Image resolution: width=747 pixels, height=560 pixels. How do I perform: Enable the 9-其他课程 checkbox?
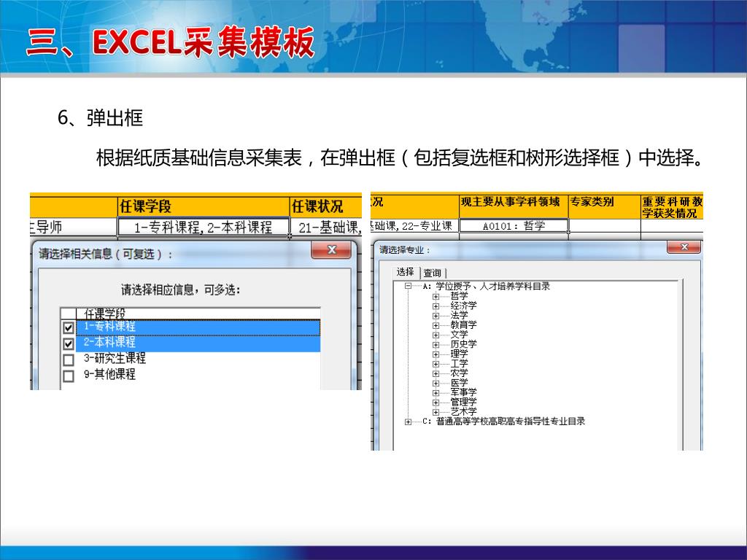point(68,376)
